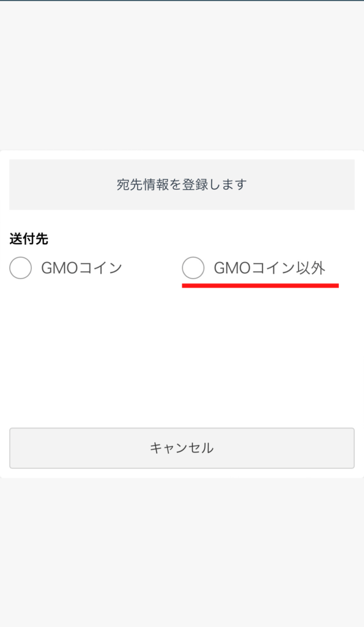
Task: Choose the circle icon left of GMOコイン
Action: pyautogui.click(x=20, y=268)
